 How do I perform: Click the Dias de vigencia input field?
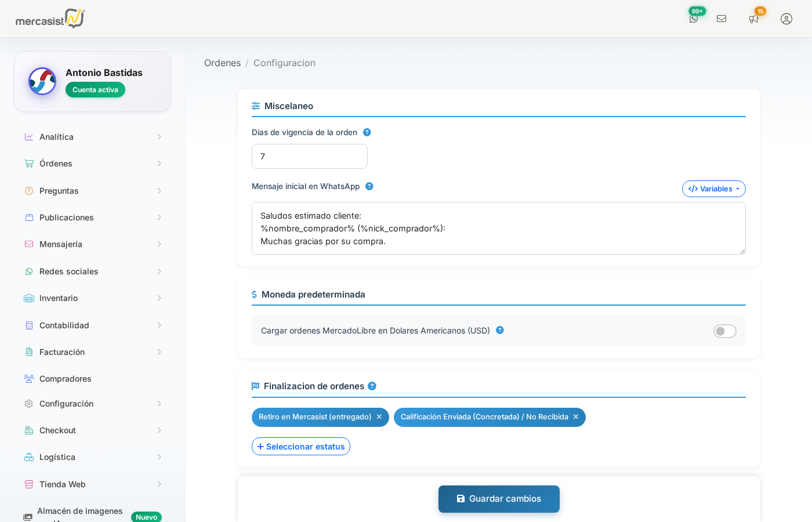click(309, 156)
